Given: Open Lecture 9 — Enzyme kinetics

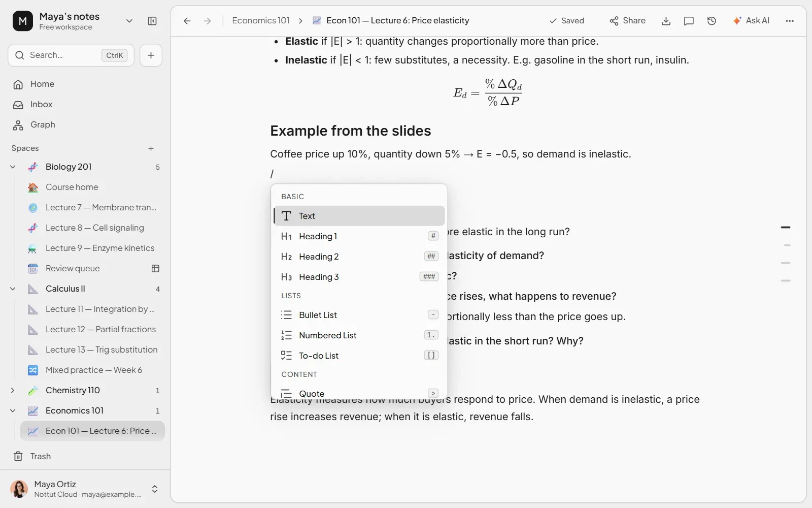Looking at the screenshot, I should pyautogui.click(x=92, y=248).
